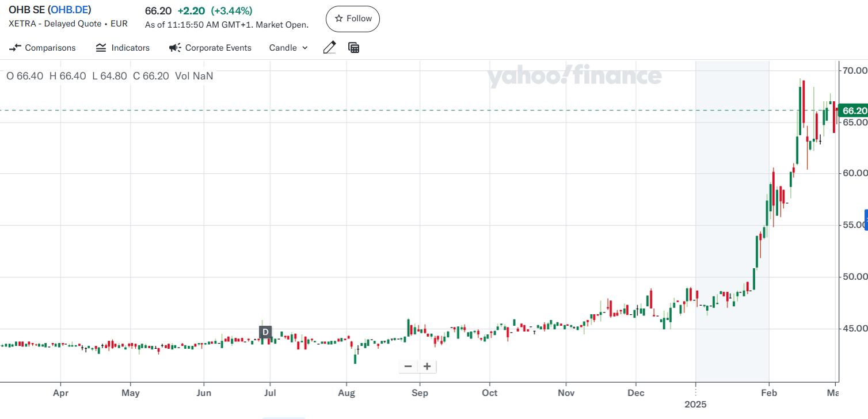Click the dividend D marker on the chart

click(x=265, y=332)
